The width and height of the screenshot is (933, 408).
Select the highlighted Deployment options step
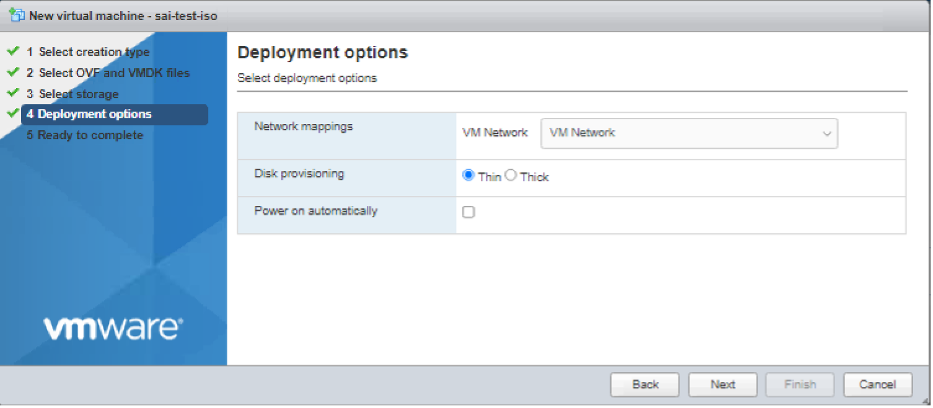point(114,114)
